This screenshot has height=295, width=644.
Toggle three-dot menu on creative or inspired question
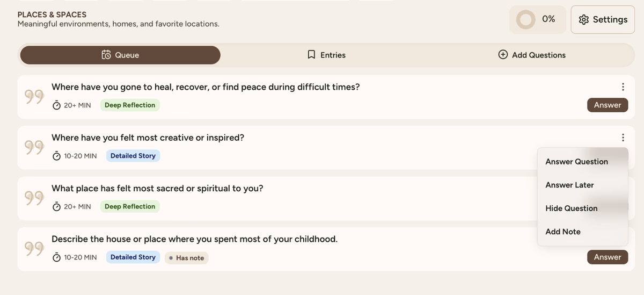click(x=623, y=138)
